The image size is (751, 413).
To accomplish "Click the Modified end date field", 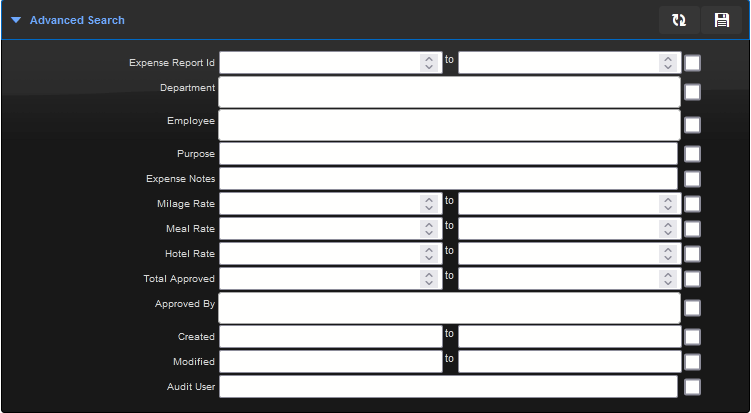I will click(x=569, y=362).
